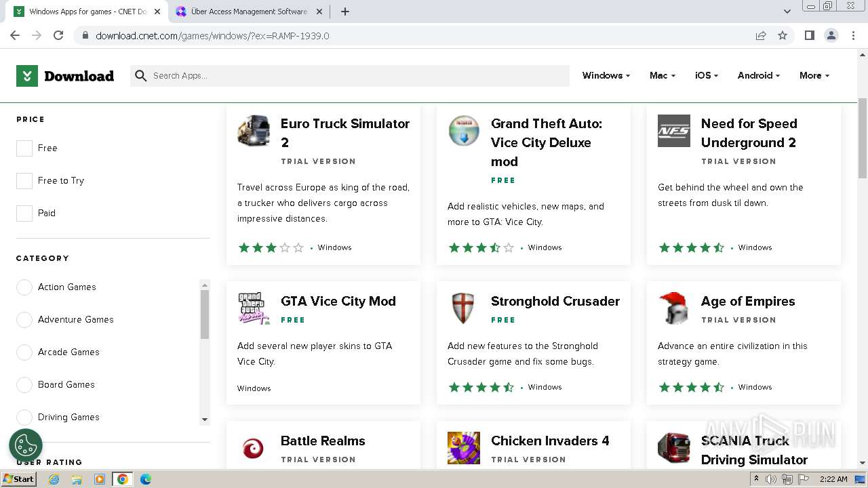Launch Internet Explorer from the taskbar
The width and height of the screenshot is (868, 488).
[x=54, y=479]
